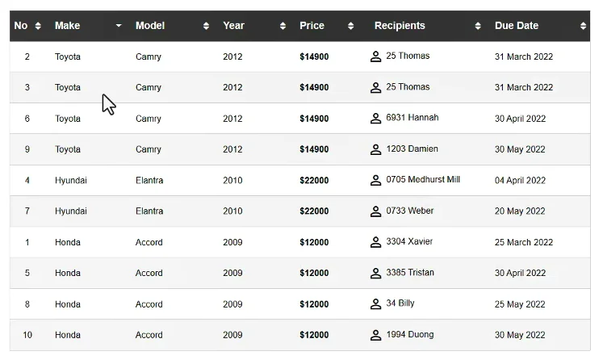
Task: Select recipient name 1203 Damien
Action: point(412,149)
